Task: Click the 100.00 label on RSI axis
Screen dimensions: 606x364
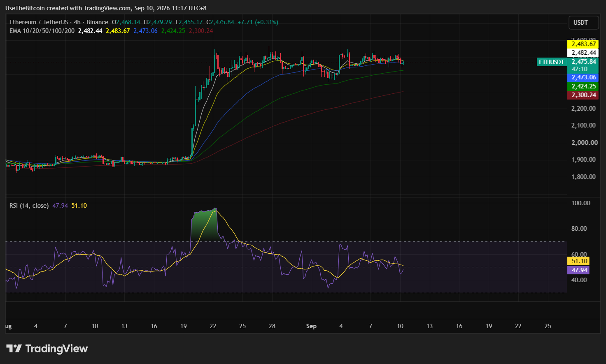Action: 581,203
